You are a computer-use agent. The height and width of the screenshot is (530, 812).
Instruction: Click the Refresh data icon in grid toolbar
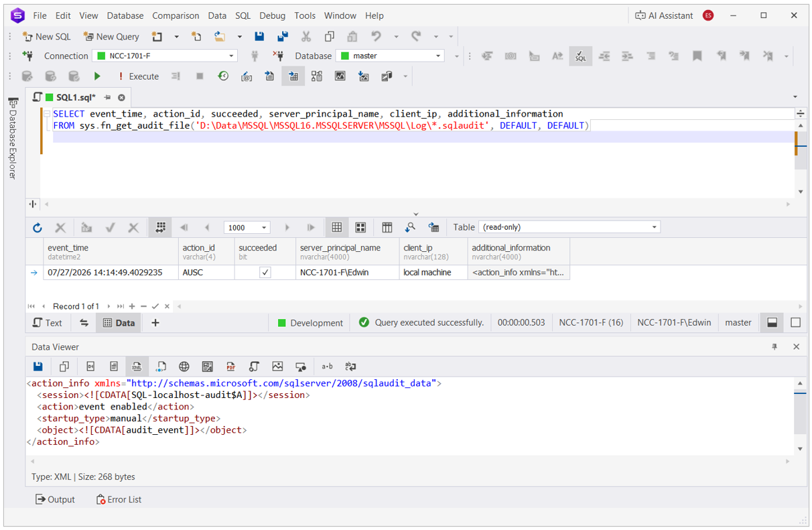tap(38, 228)
